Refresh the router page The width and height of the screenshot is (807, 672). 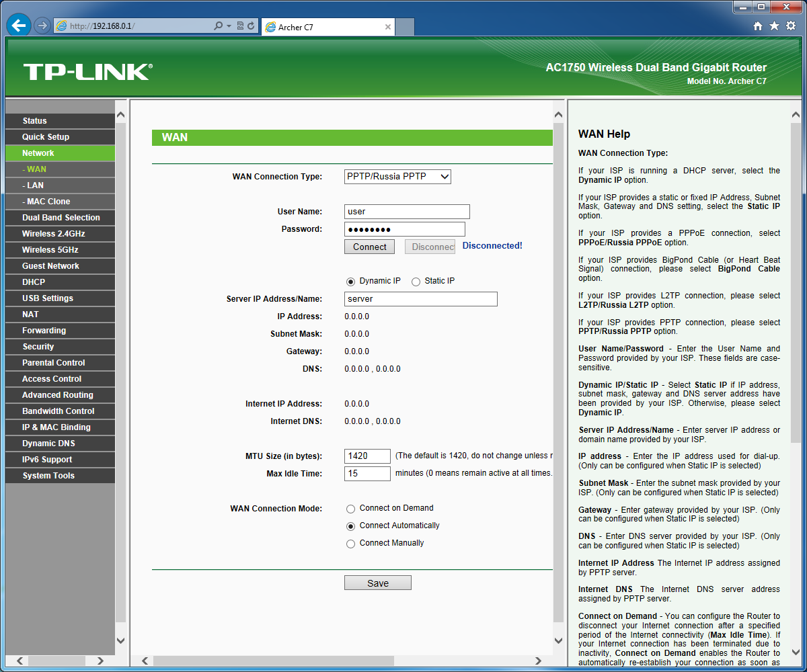point(251,26)
